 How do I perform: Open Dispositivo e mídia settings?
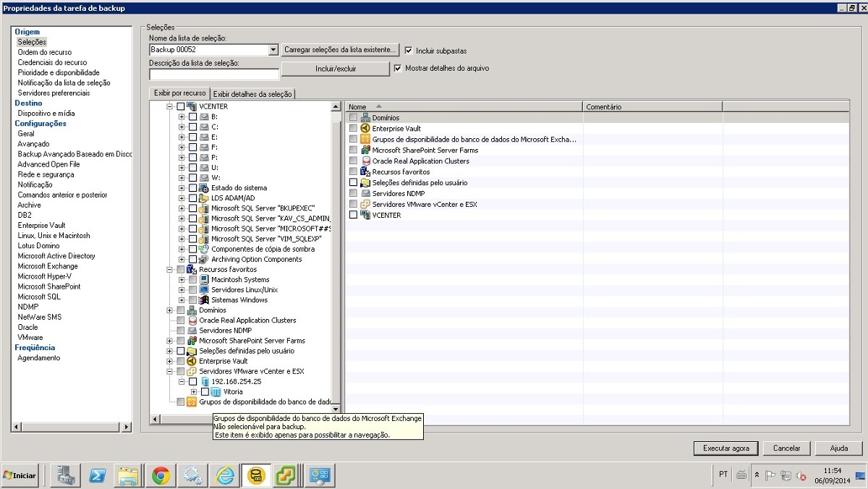click(x=46, y=113)
